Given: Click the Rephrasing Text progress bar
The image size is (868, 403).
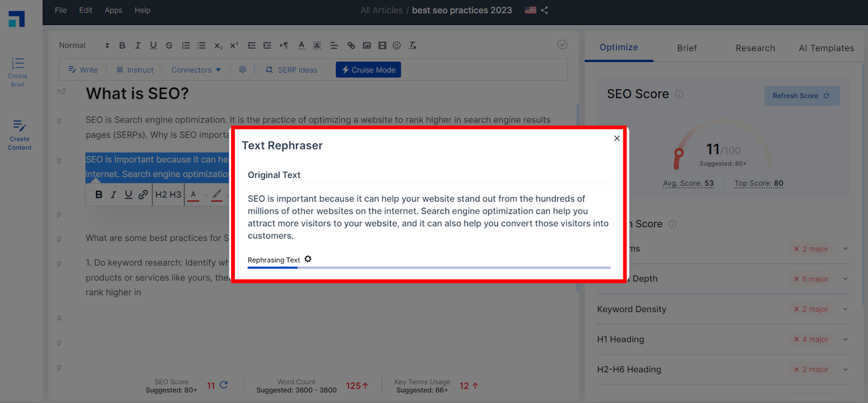Looking at the screenshot, I should (429, 267).
